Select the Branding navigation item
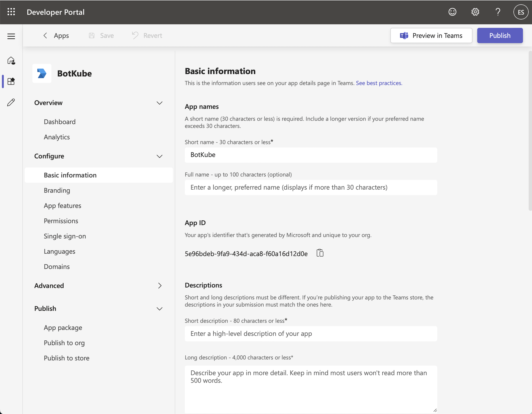Screen dimensions: 532x414 57,190
